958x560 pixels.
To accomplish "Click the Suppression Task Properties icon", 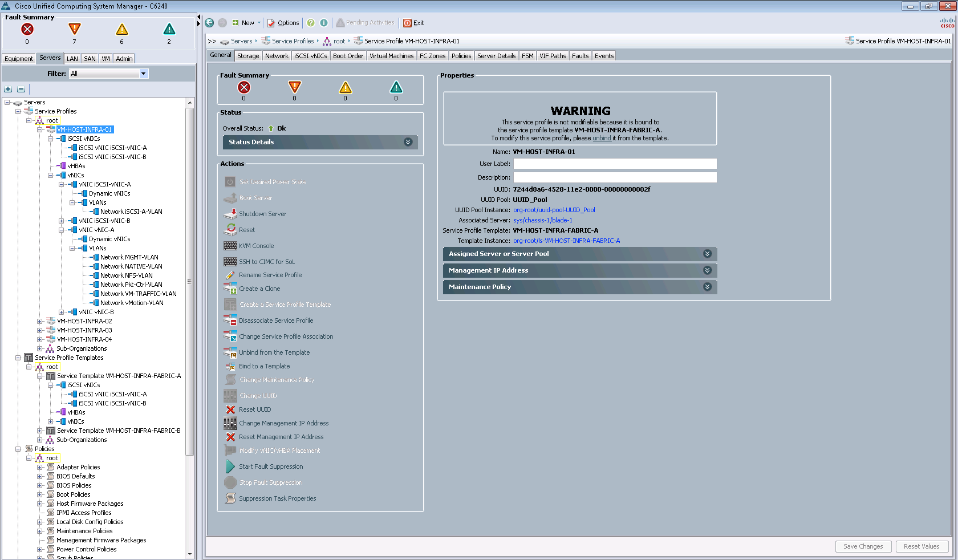I will [230, 498].
